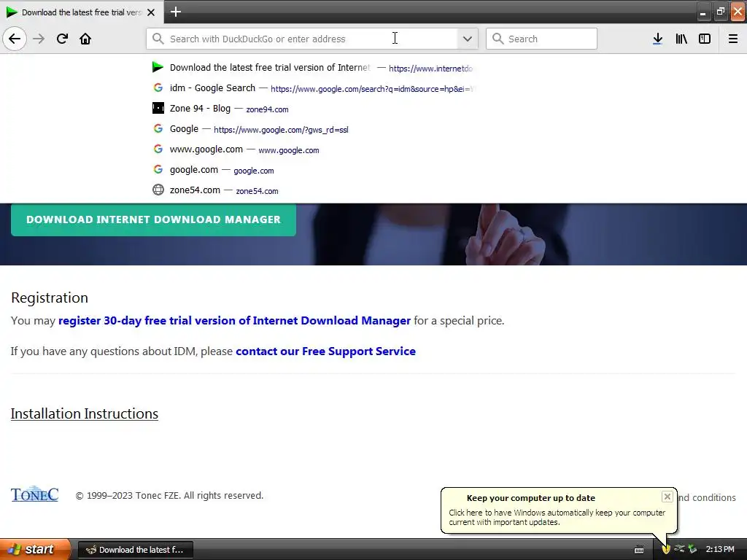The height and width of the screenshot is (560, 747).
Task: Close the Download the latest free trial tab
Action: click(151, 12)
